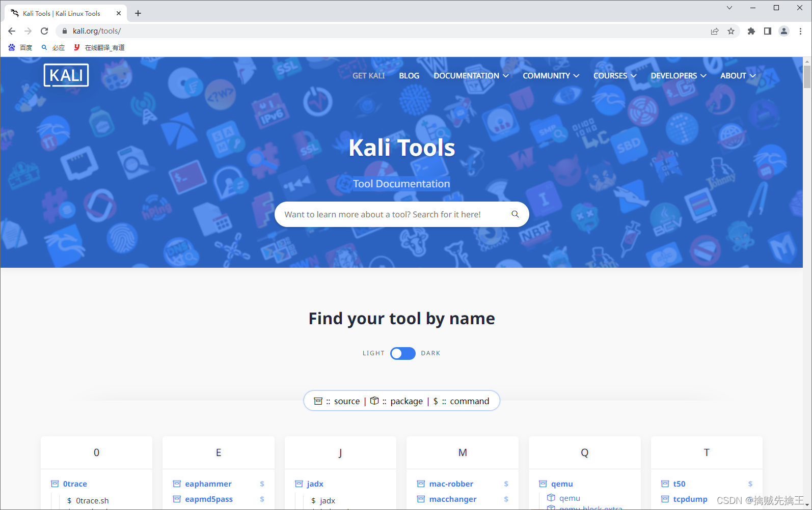This screenshot has height=510, width=812.
Task: Open the 0trace tool link
Action: pos(75,484)
